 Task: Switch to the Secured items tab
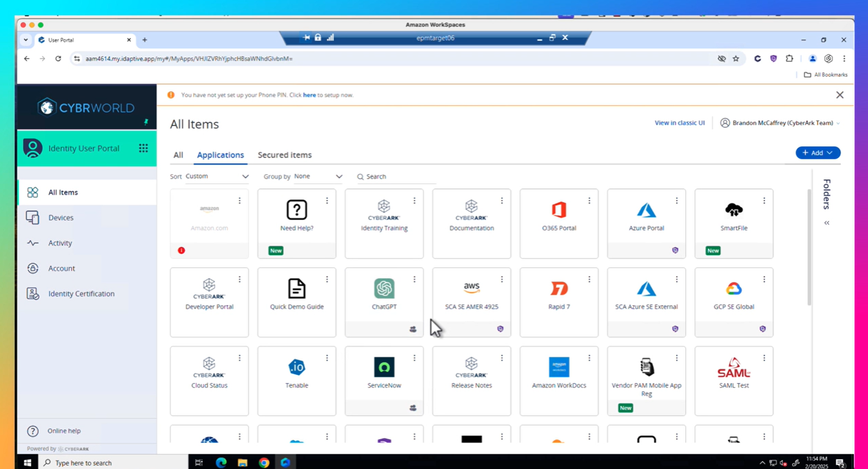(285, 155)
